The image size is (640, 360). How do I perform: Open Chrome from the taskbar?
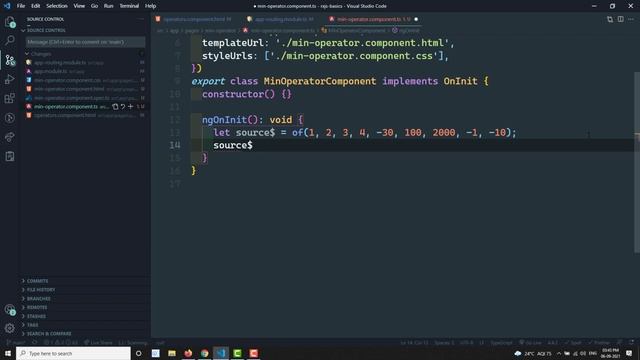click(204, 353)
